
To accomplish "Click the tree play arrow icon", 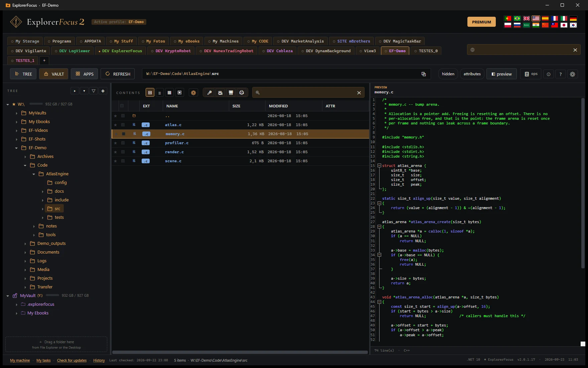I will click(x=75, y=91).
